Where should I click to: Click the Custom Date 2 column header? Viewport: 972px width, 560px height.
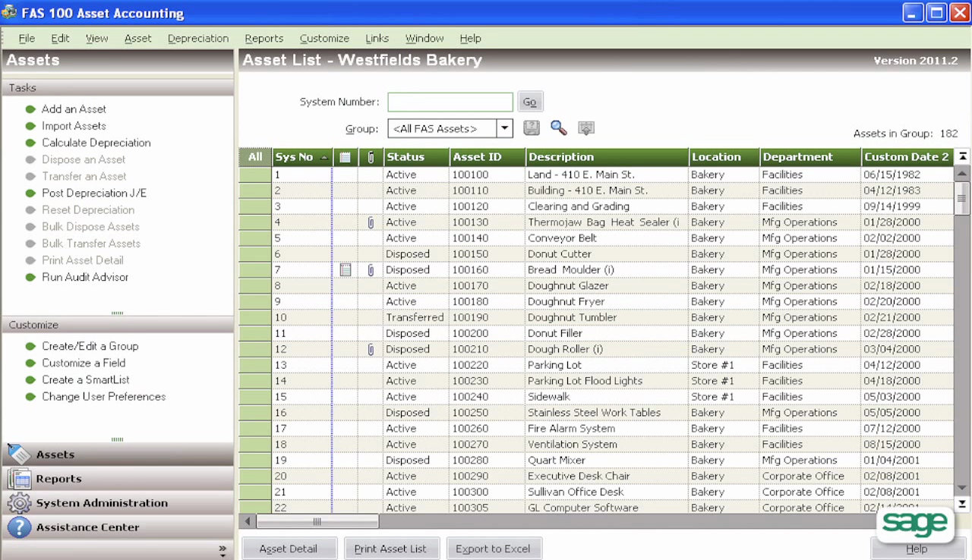click(907, 157)
